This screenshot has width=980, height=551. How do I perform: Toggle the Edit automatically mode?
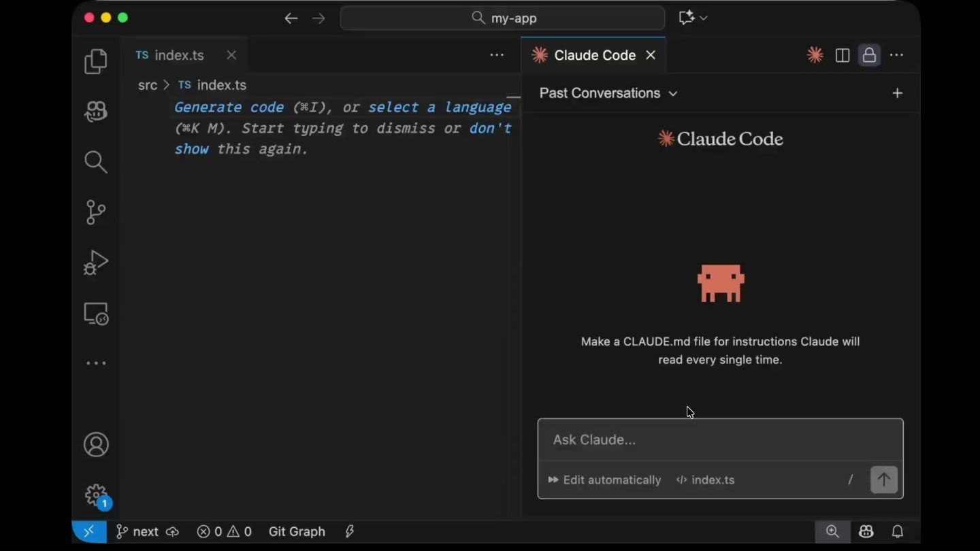coord(604,480)
